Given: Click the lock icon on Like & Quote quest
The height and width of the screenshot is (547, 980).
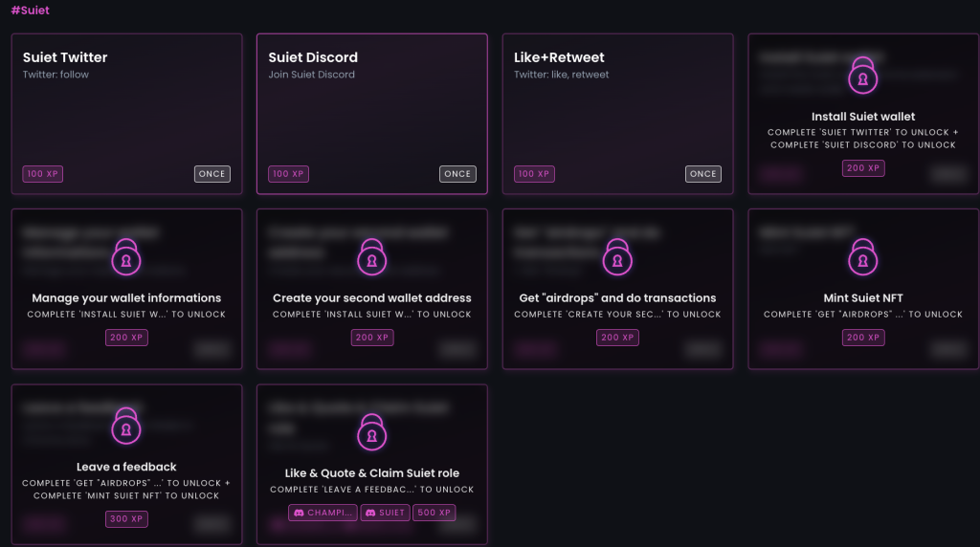Looking at the screenshot, I should click(x=372, y=432).
